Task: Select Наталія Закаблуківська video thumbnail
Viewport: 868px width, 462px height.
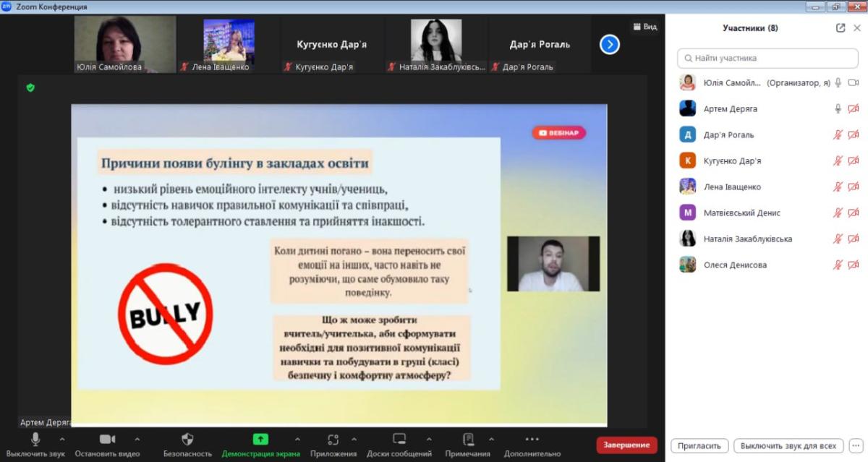Action: tap(436, 45)
